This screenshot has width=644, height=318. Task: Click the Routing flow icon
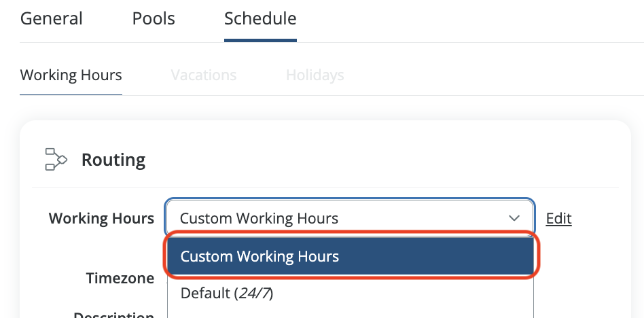pyautogui.click(x=56, y=159)
